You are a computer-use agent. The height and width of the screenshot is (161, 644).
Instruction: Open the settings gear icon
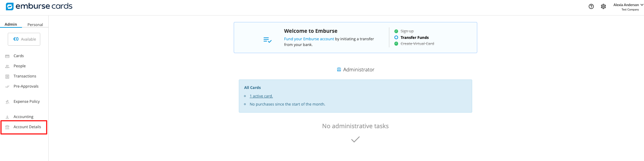603,6
